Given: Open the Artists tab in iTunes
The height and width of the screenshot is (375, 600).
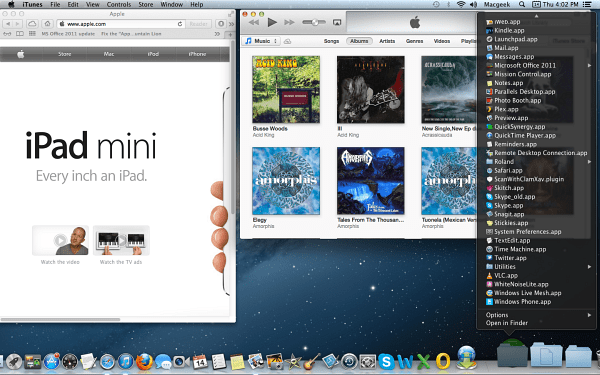Looking at the screenshot, I should [387, 41].
